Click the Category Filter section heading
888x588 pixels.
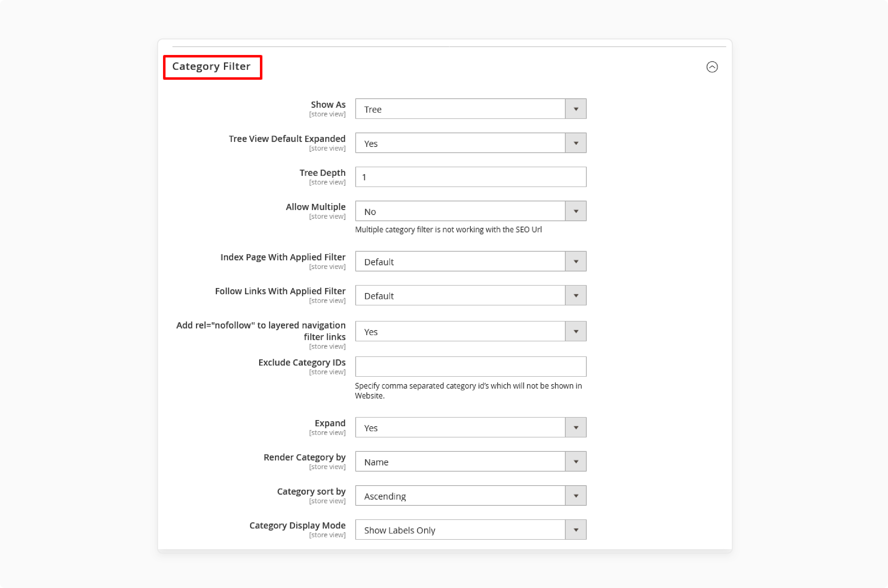pos(211,66)
